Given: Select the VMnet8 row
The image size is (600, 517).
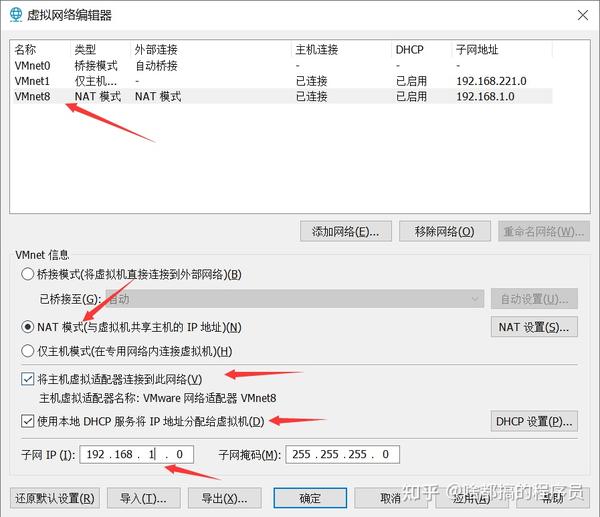Looking at the screenshot, I should [283, 96].
